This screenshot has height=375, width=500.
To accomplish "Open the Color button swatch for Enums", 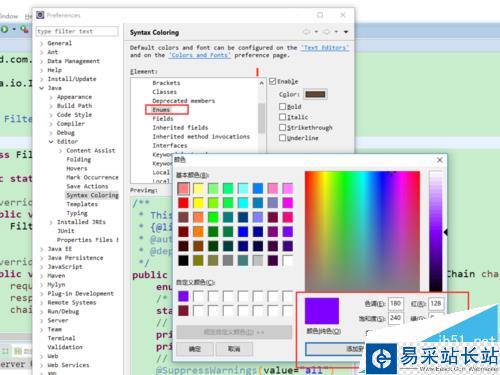I will click(315, 94).
